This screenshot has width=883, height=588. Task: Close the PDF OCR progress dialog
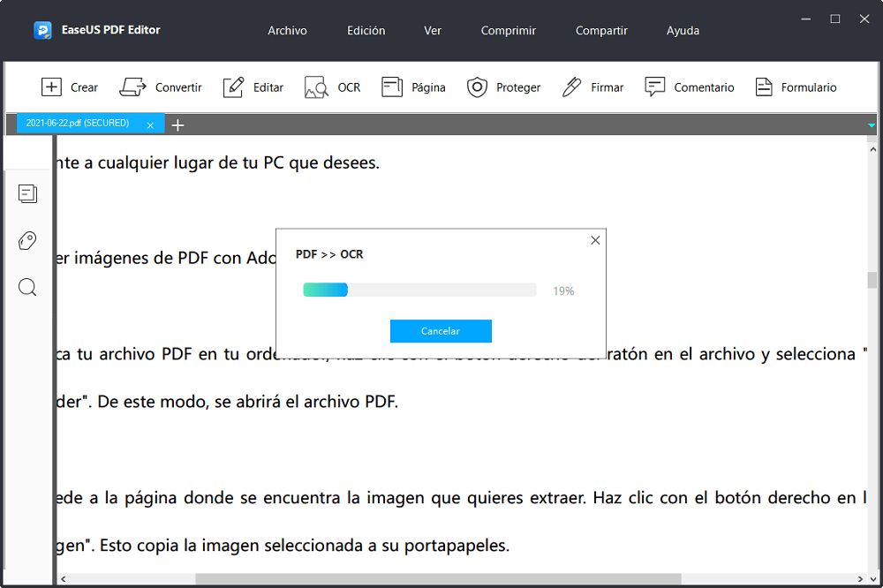click(x=595, y=239)
